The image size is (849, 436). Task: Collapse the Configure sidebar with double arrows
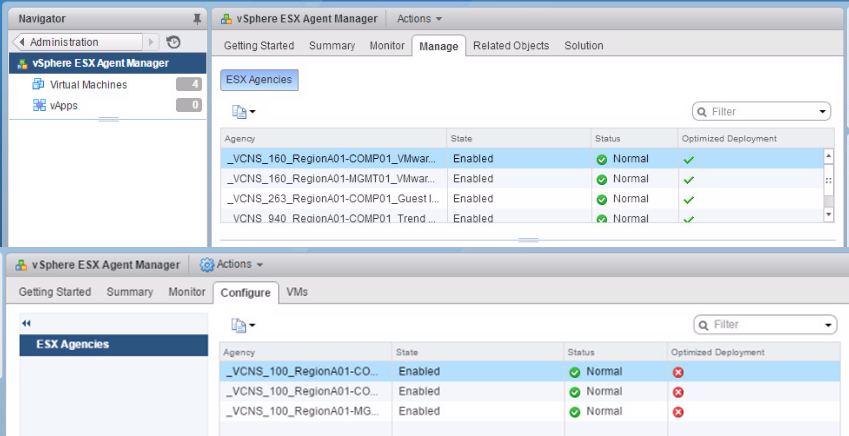pyautogui.click(x=26, y=323)
